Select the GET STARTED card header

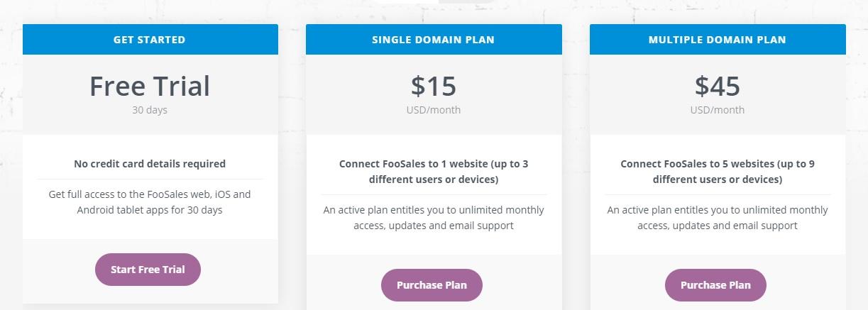tap(150, 40)
